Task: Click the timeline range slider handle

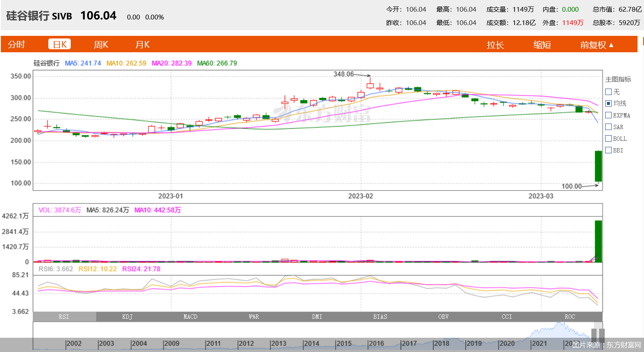Action: [x=598, y=335]
